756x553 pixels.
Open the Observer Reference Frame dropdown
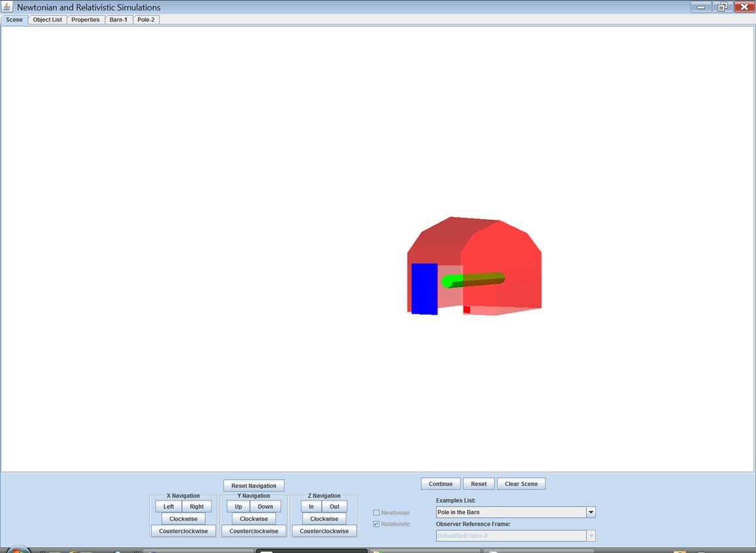point(516,536)
